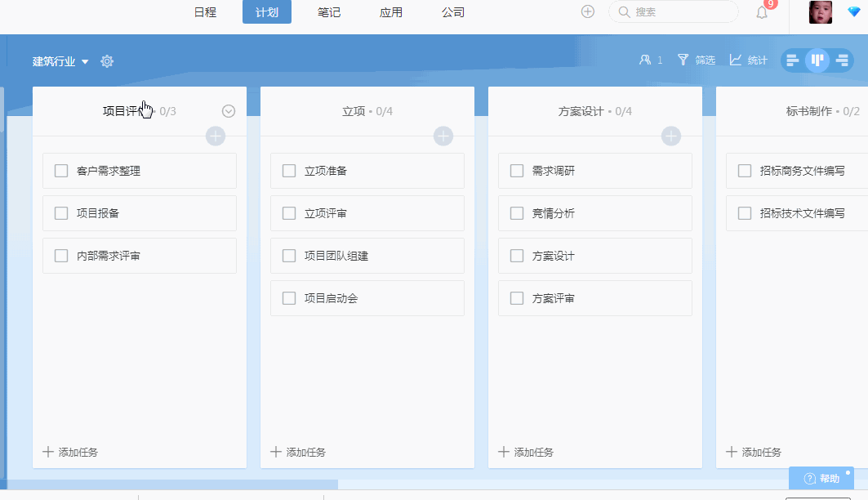Open the 笔记 tab
The width and height of the screenshot is (868, 500).
coord(329,12)
